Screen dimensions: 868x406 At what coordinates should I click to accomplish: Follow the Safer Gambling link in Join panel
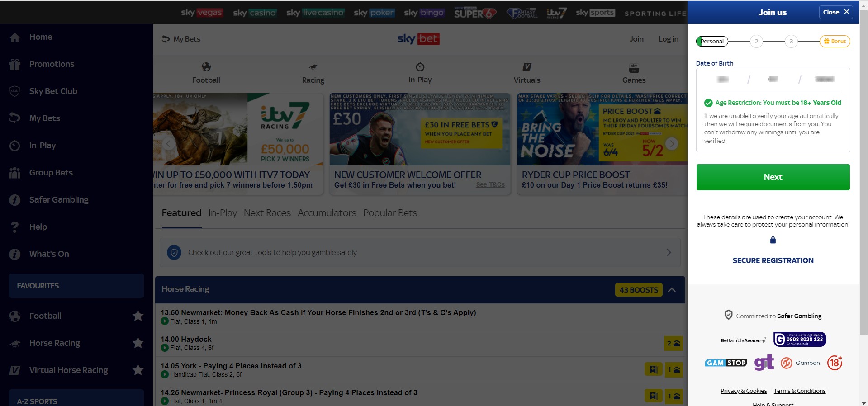[799, 316]
